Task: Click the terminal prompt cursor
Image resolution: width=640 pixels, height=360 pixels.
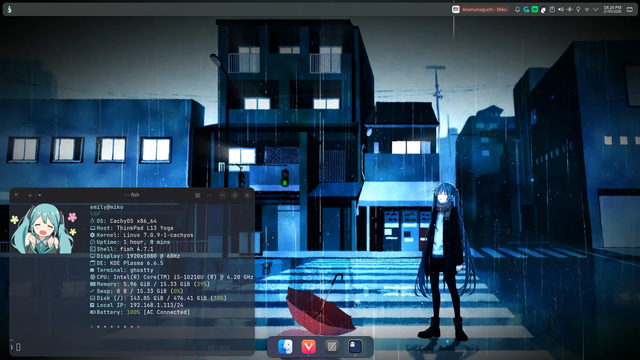Action: click(x=18, y=347)
